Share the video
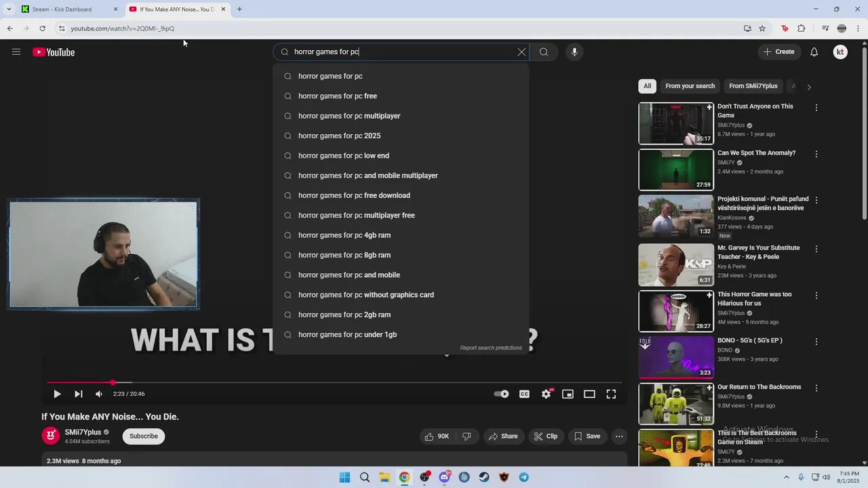 tap(503, 436)
